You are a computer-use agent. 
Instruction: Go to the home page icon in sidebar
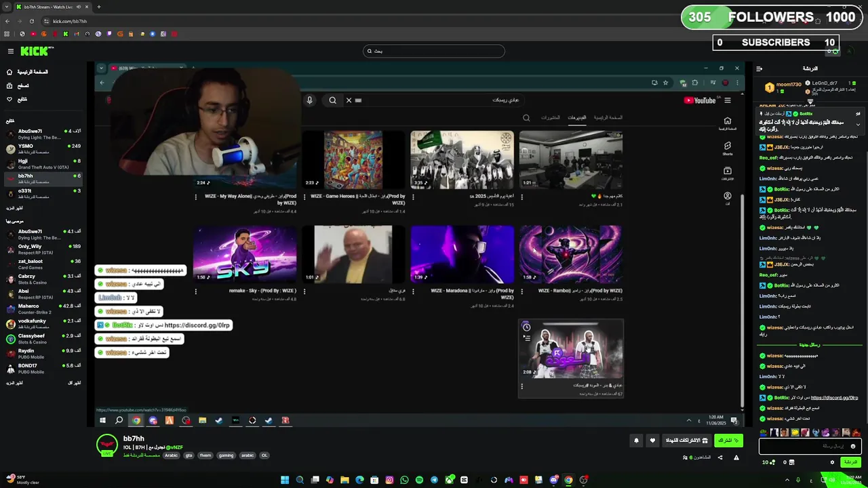point(9,72)
